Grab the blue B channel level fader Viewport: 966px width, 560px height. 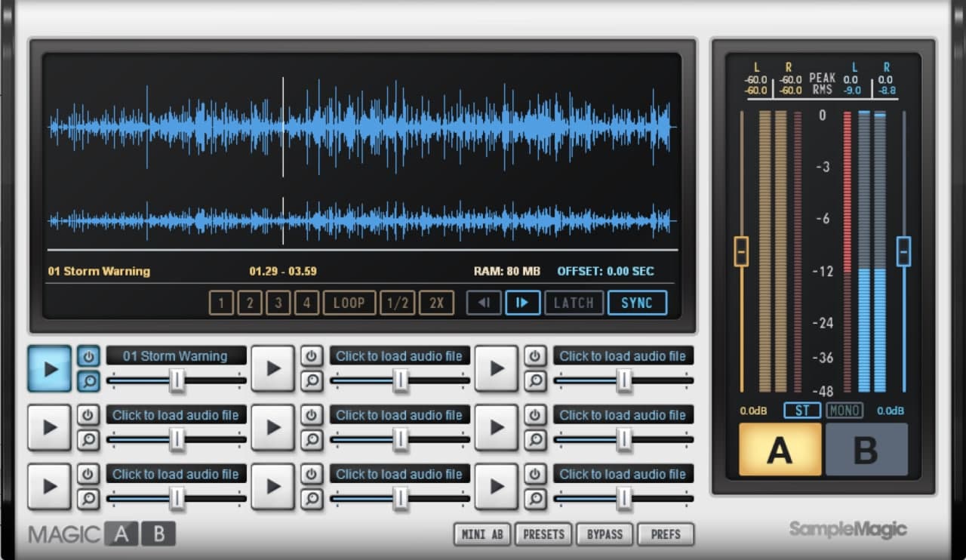pyautogui.click(x=903, y=251)
